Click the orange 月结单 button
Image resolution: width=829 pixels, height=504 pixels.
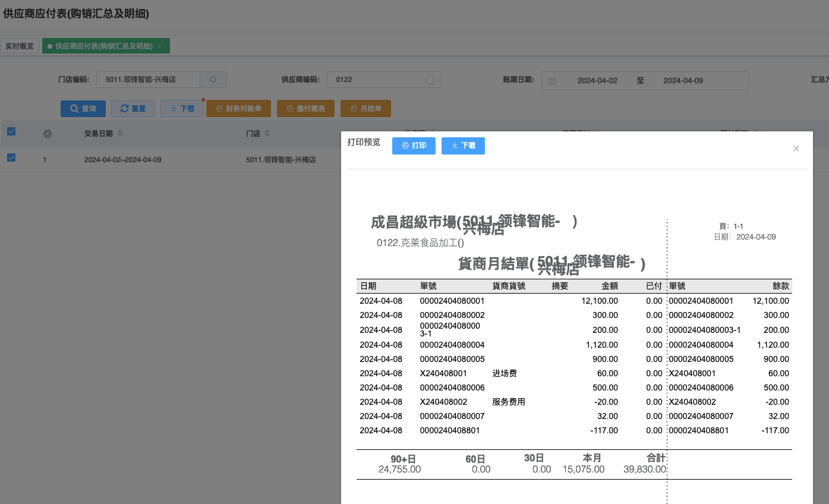[x=365, y=109]
